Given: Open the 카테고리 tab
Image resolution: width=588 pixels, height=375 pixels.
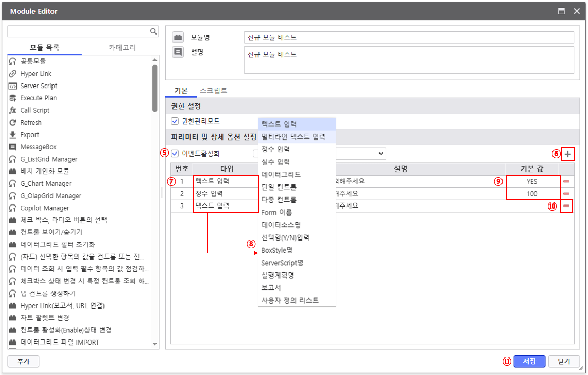Looking at the screenshot, I should click(122, 48).
